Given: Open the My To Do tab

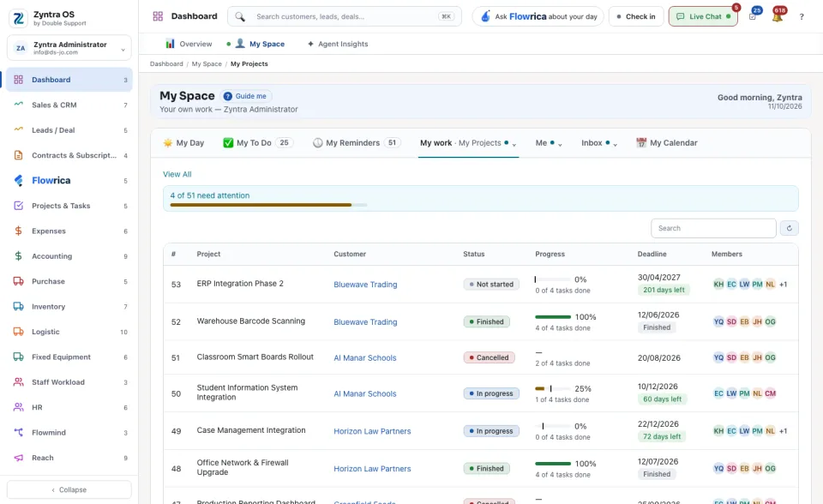Looking at the screenshot, I should pos(258,143).
